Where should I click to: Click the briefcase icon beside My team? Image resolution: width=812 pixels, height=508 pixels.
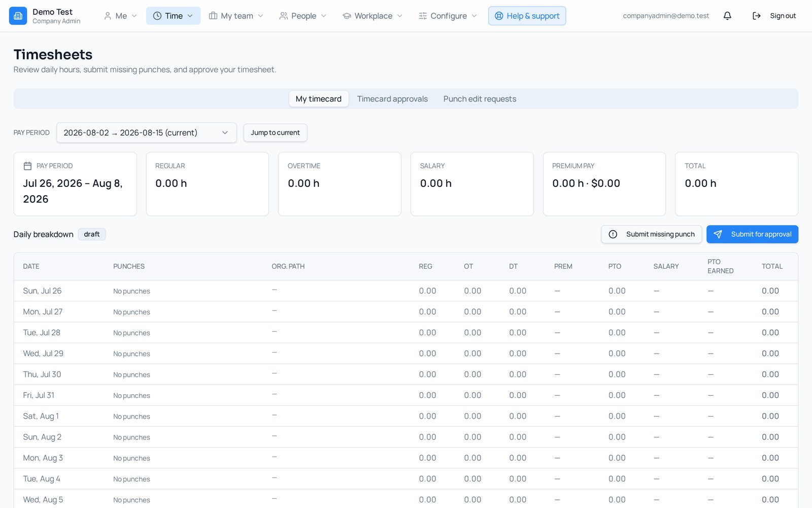(x=213, y=16)
